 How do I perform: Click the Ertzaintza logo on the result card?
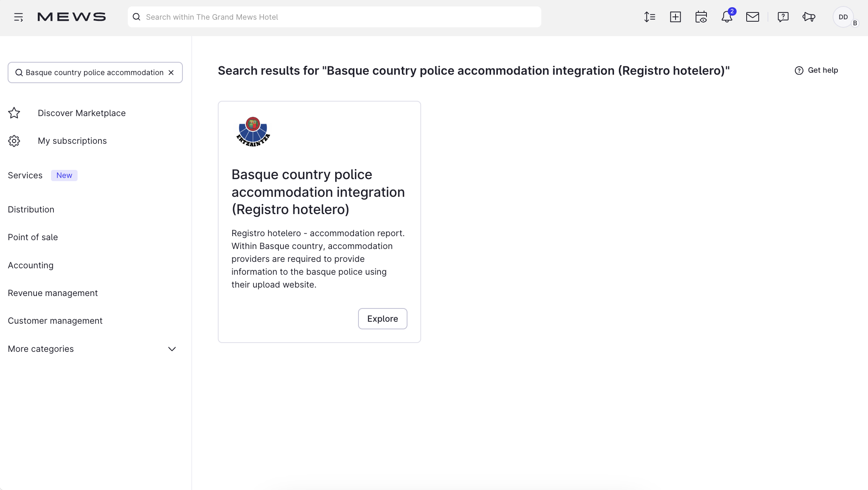(x=253, y=132)
